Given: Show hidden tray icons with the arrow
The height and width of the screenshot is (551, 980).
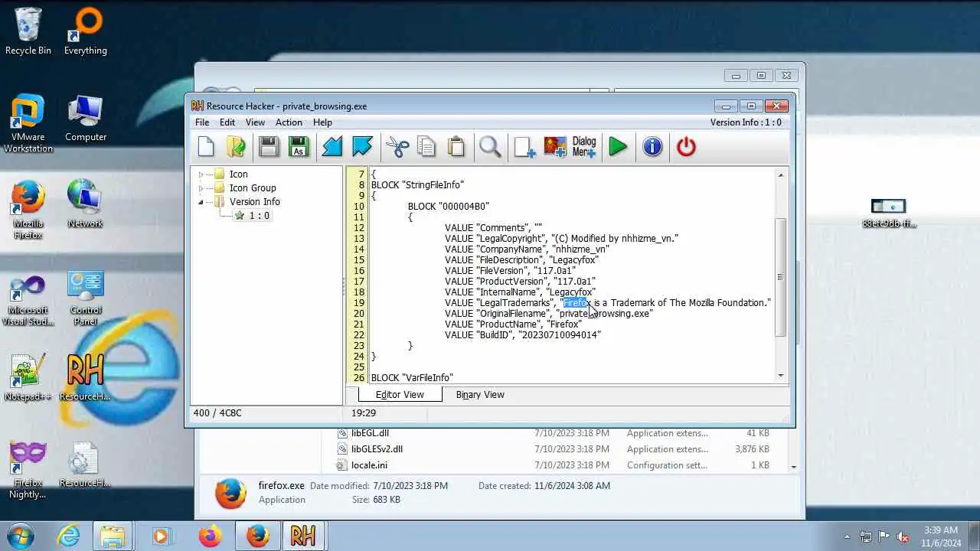Looking at the screenshot, I should tap(847, 536).
